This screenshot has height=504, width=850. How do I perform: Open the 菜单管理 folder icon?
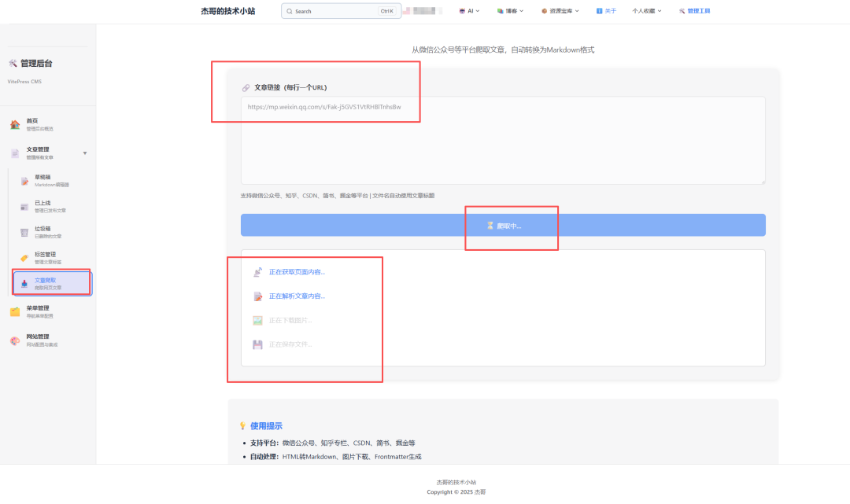coord(15,311)
